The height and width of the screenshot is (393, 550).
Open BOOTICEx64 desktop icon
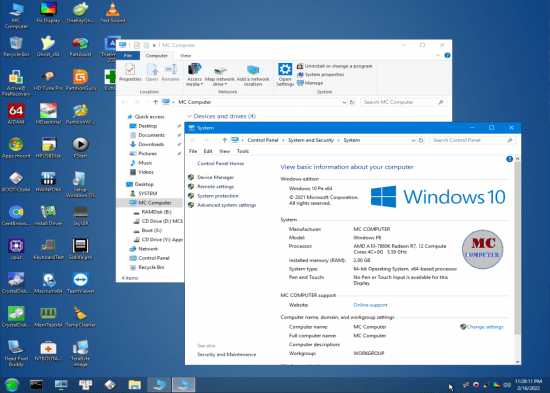pyautogui.click(x=16, y=181)
